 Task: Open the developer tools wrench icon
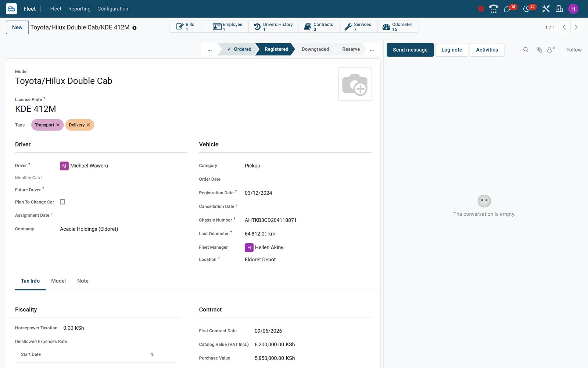pyautogui.click(x=546, y=9)
